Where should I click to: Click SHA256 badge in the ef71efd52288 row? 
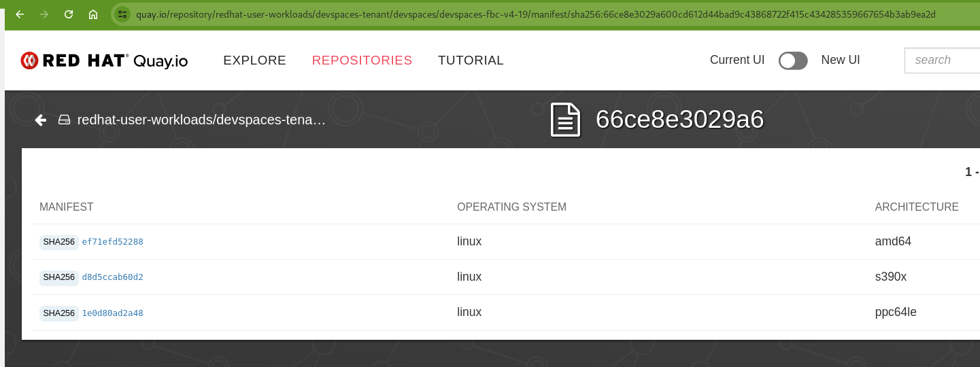(59, 242)
